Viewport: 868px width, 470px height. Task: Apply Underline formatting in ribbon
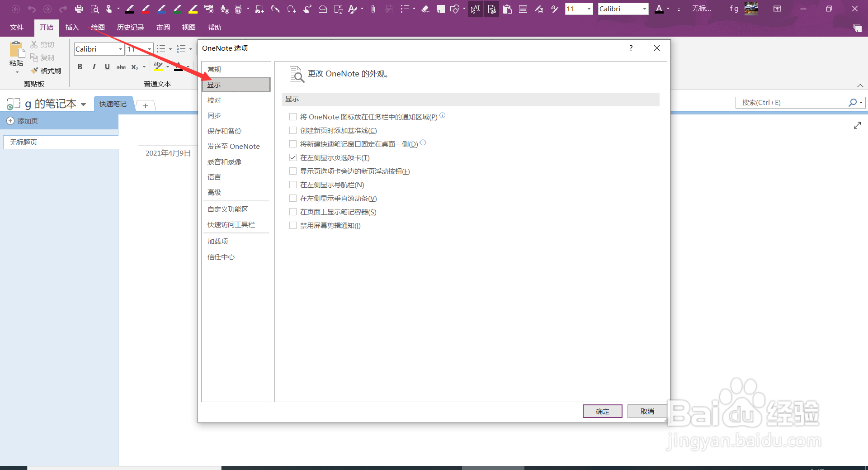coord(107,67)
